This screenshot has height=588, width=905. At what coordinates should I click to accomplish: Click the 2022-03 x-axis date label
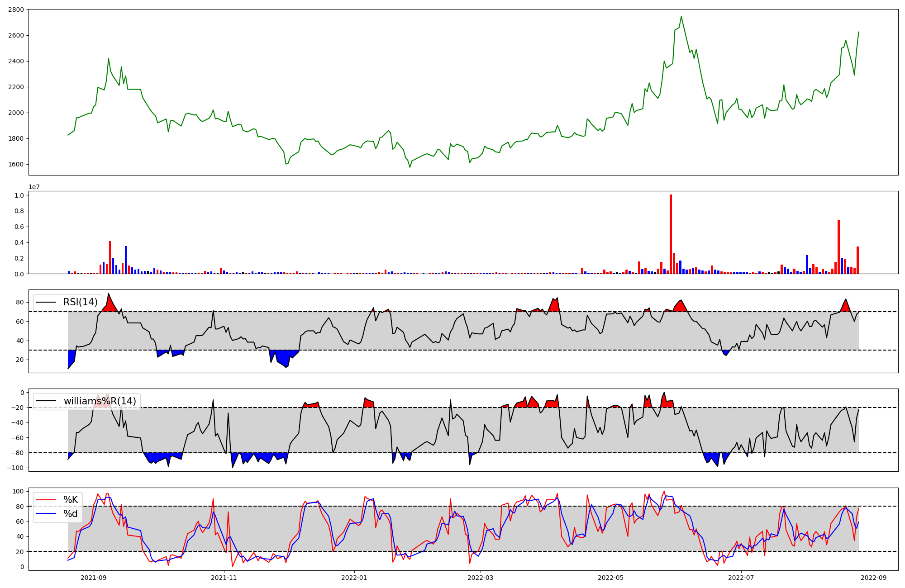480,578
